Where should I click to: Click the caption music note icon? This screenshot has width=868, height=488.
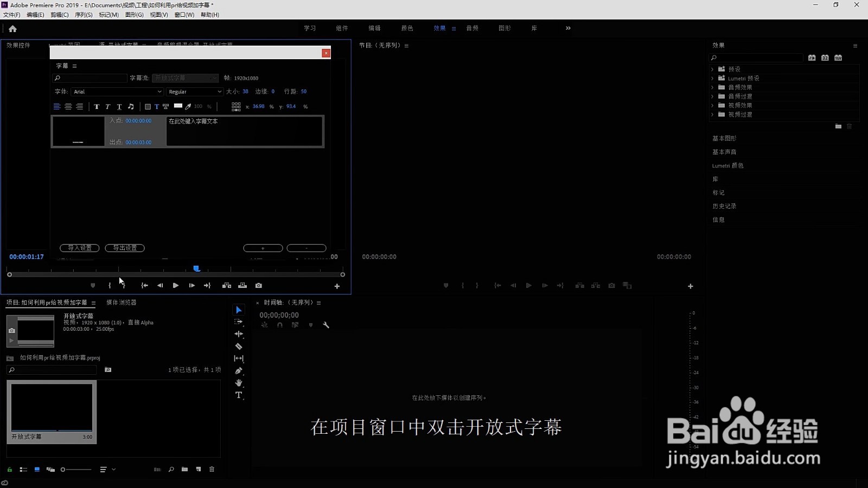coord(131,107)
